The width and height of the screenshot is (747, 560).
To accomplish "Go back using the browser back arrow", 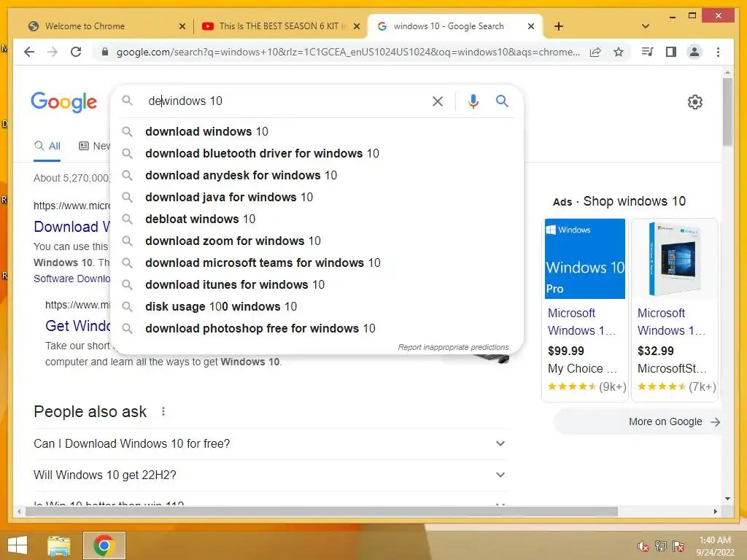I will [29, 52].
